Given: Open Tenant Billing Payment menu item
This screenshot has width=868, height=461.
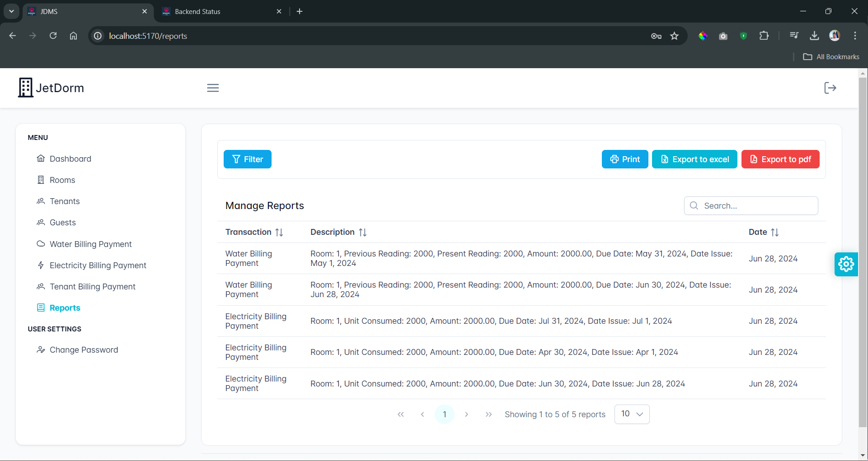Looking at the screenshot, I should tap(92, 287).
